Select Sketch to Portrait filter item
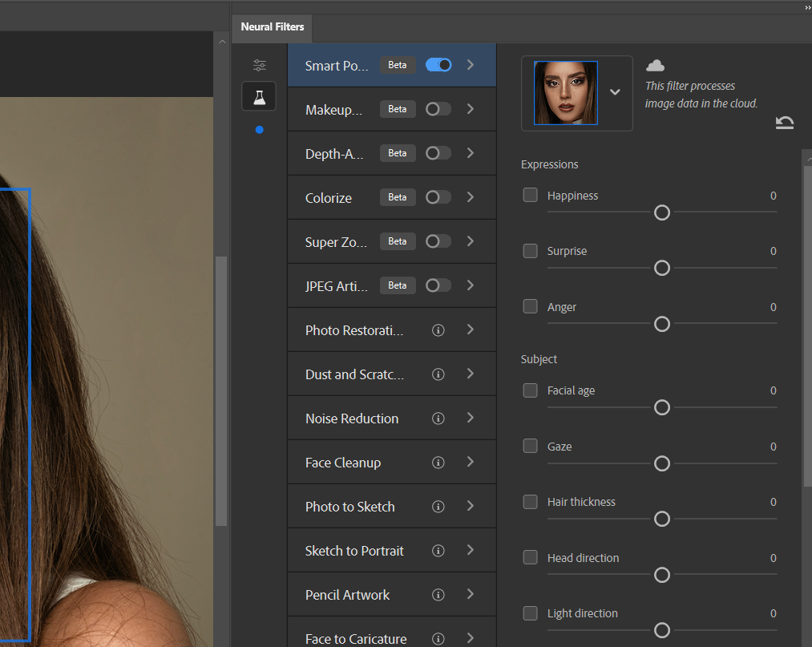 point(354,551)
